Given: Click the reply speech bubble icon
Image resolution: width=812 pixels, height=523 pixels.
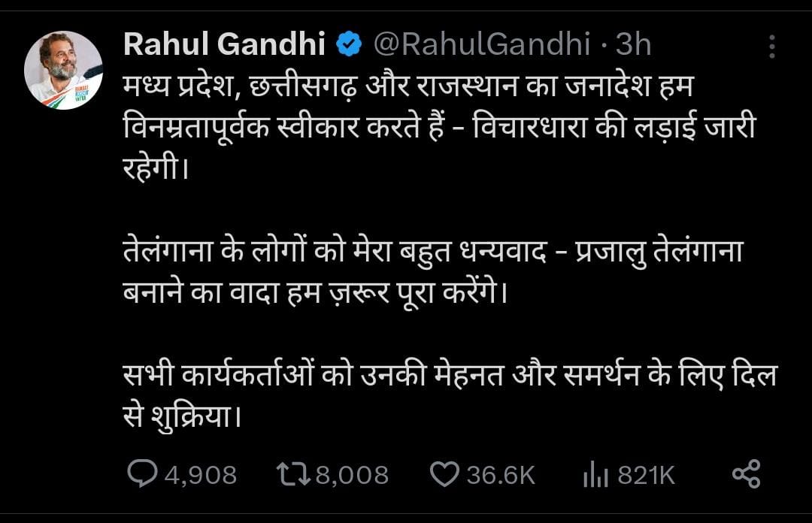Looking at the screenshot, I should pos(141,474).
